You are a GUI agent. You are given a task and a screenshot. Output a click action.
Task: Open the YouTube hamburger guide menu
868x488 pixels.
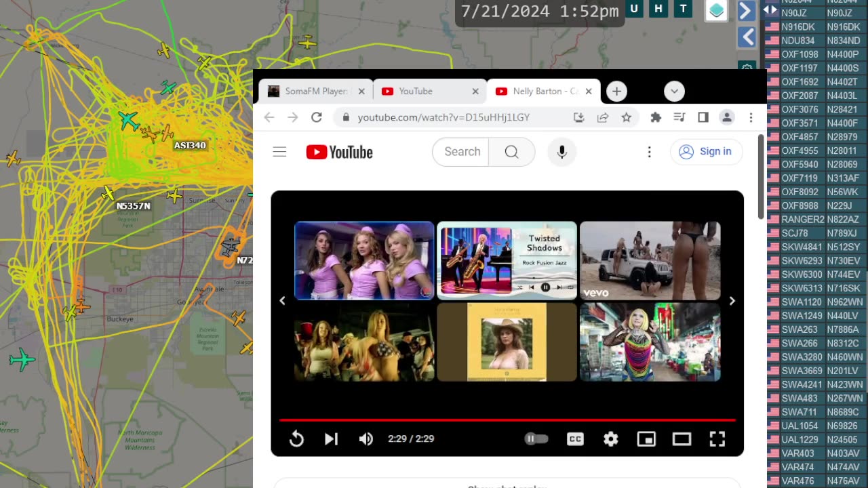279,152
